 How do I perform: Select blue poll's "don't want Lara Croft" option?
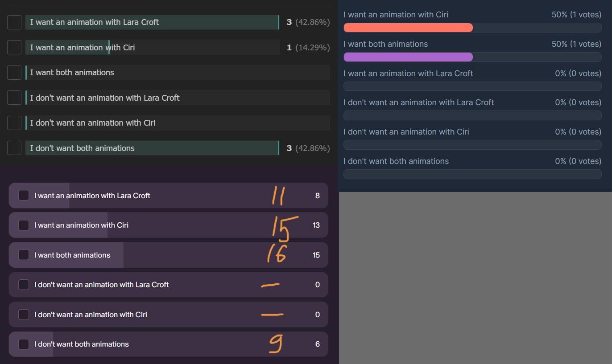[x=418, y=102]
